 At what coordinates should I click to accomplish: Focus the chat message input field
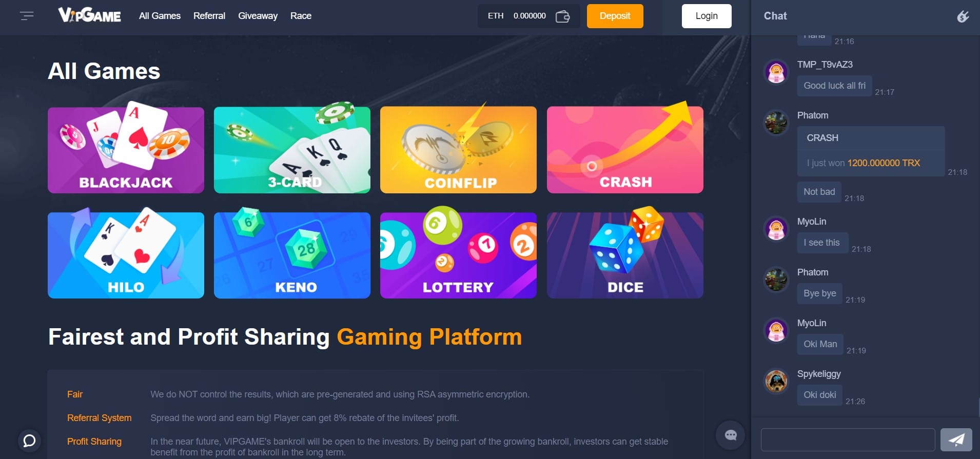pyautogui.click(x=848, y=440)
